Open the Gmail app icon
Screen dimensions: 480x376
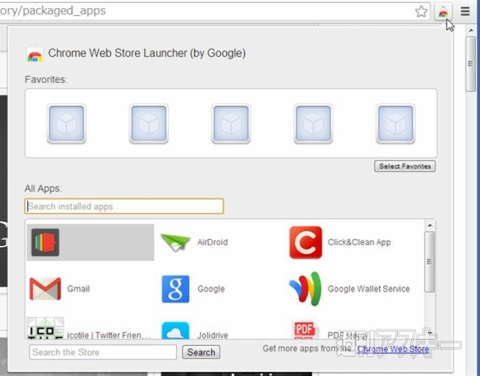(45, 289)
